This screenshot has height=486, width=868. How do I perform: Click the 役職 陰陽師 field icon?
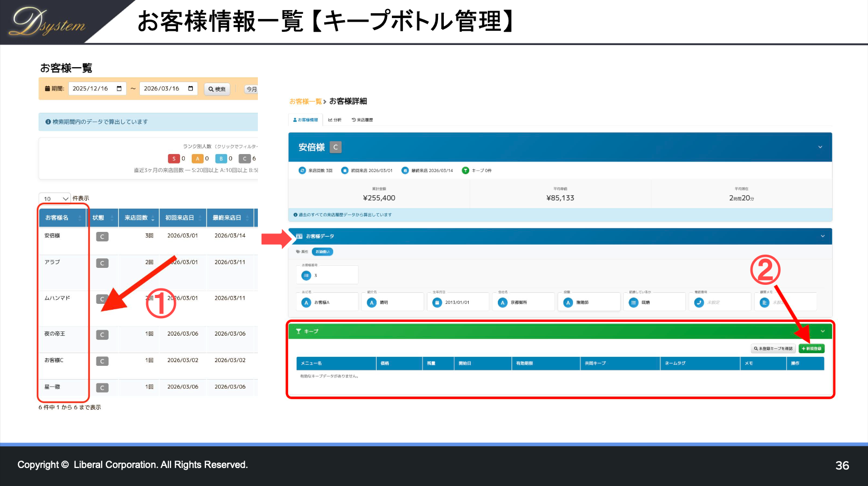click(568, 302)
